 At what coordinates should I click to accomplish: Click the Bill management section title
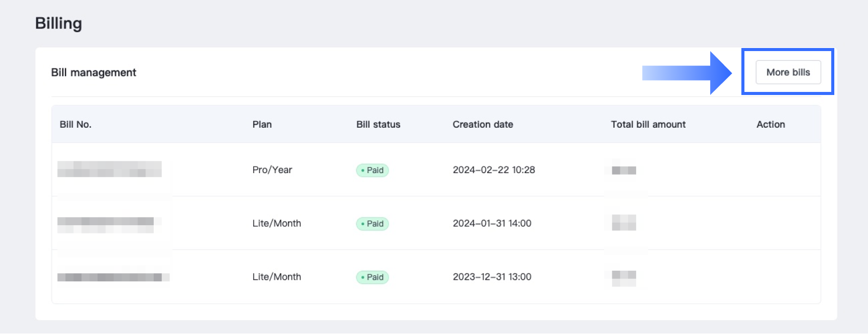(93, 73)
